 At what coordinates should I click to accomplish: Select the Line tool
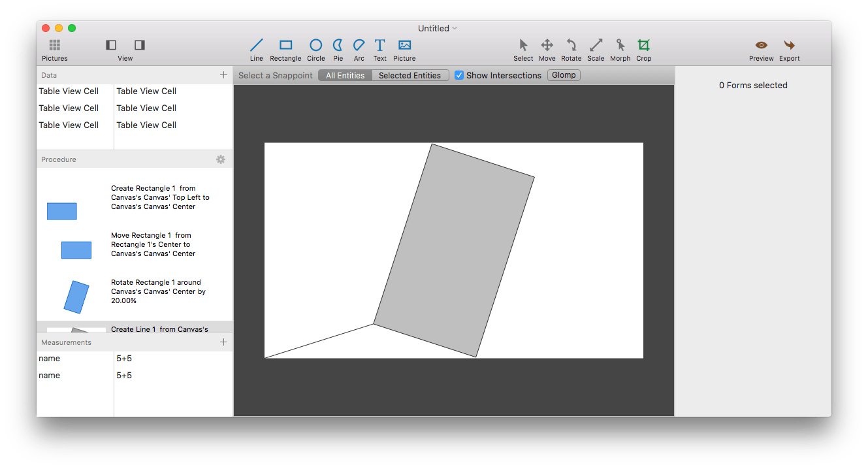[256, 48]
